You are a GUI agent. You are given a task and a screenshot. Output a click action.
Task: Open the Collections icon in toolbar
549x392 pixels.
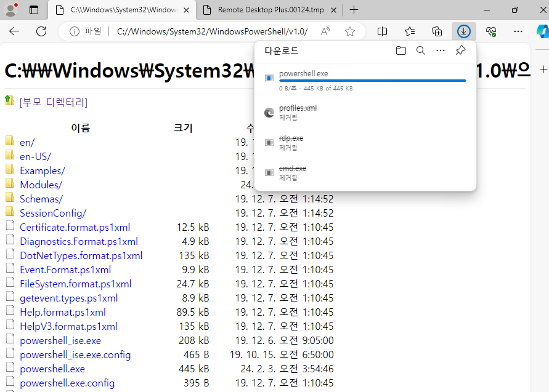point(437,31)
